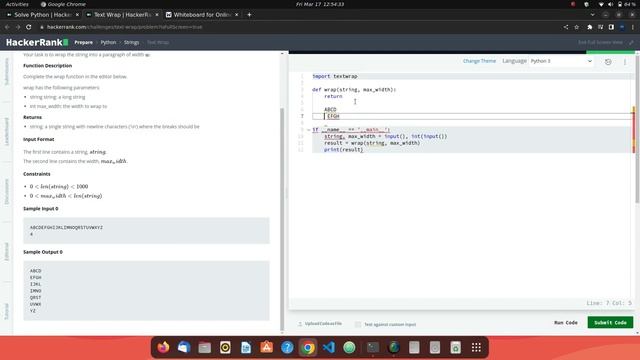640x360 pixels.
Task: Open LibreOffice Writer from the dock
Action: click(246, 347)
